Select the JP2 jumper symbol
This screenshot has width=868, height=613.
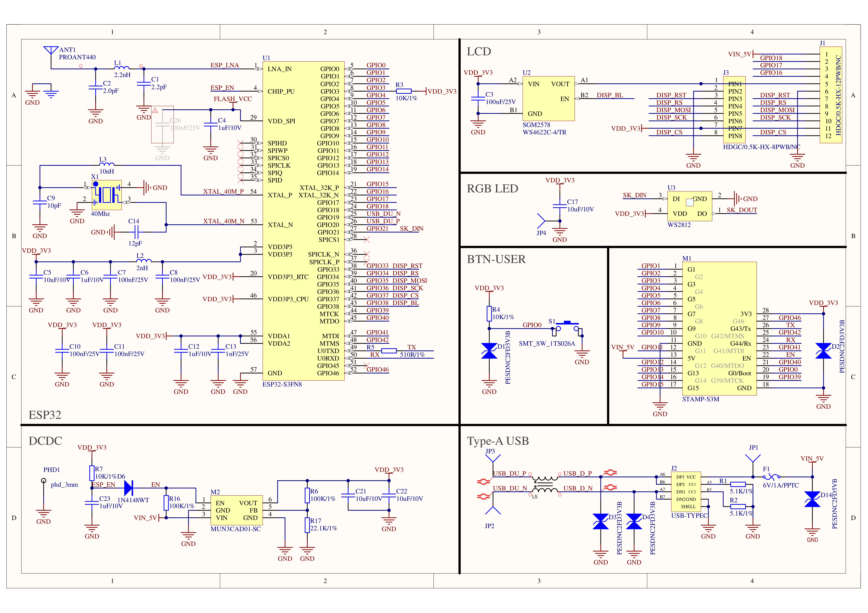tap(493, 510)
